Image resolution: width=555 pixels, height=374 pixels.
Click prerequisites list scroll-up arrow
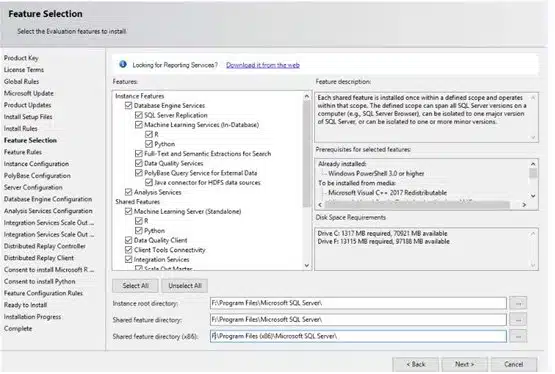(533, 164)
